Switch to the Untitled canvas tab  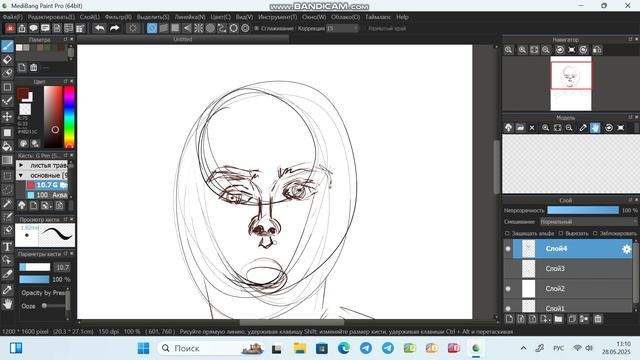[x=183, y=39]
